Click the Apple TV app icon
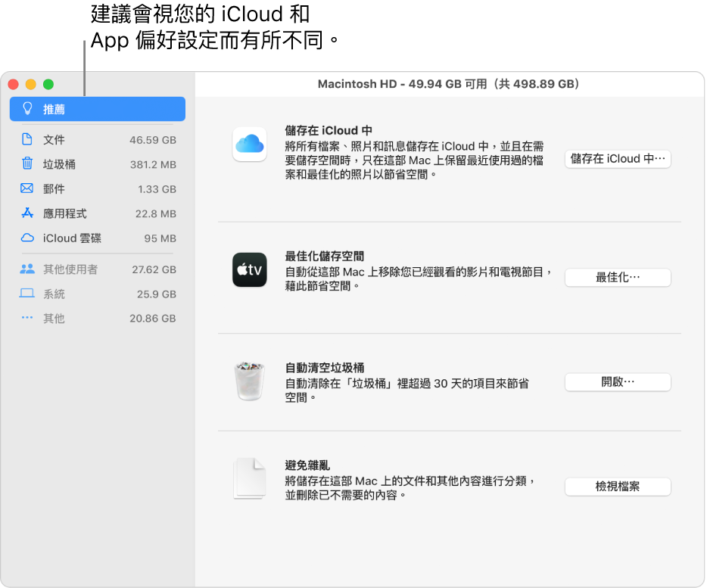Screen dimensions: 707x588 249,269
